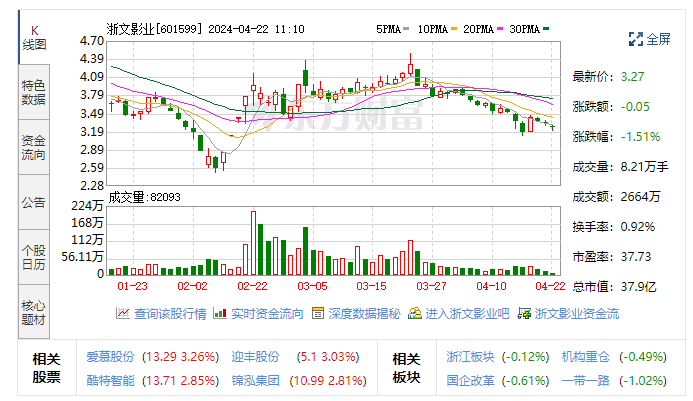The height and width of the screenshot is (401, 693).
Task: Open the 查询该股行情 link
Action: 170,314
